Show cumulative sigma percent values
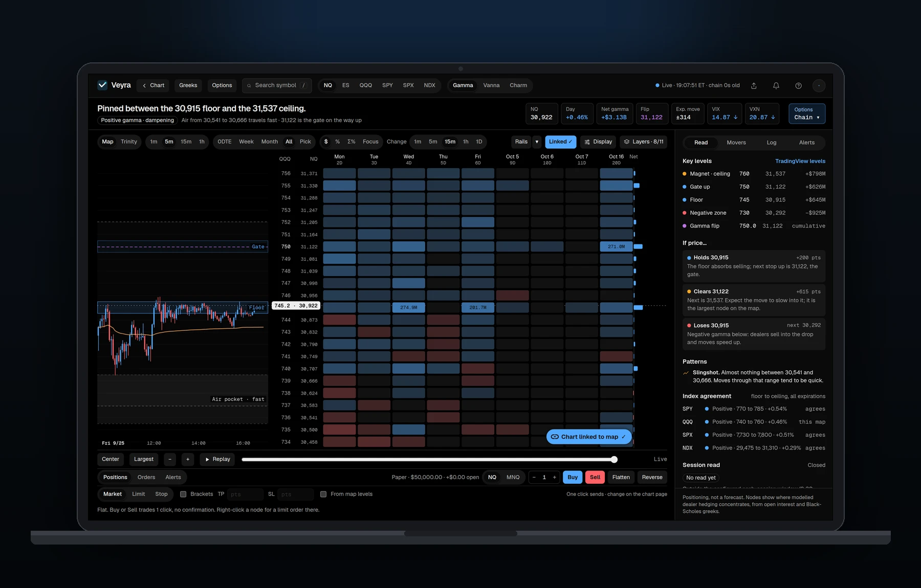Viewport: 921px width, 588px height. 352,142
